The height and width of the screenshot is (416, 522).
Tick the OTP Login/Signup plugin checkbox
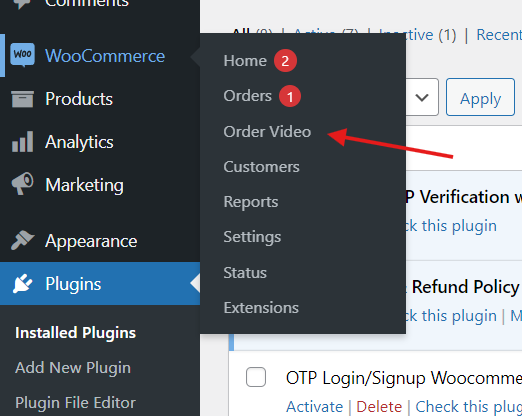point(256,377)
